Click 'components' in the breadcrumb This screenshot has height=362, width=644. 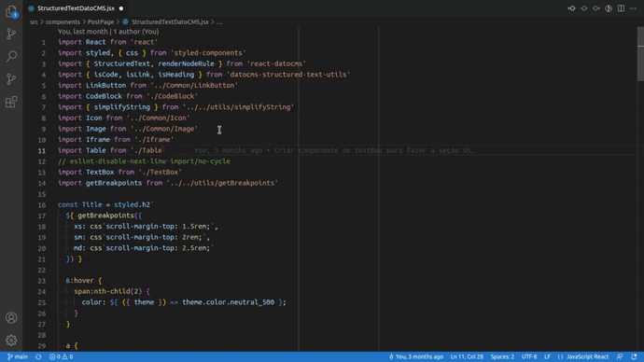coord(63,21)
